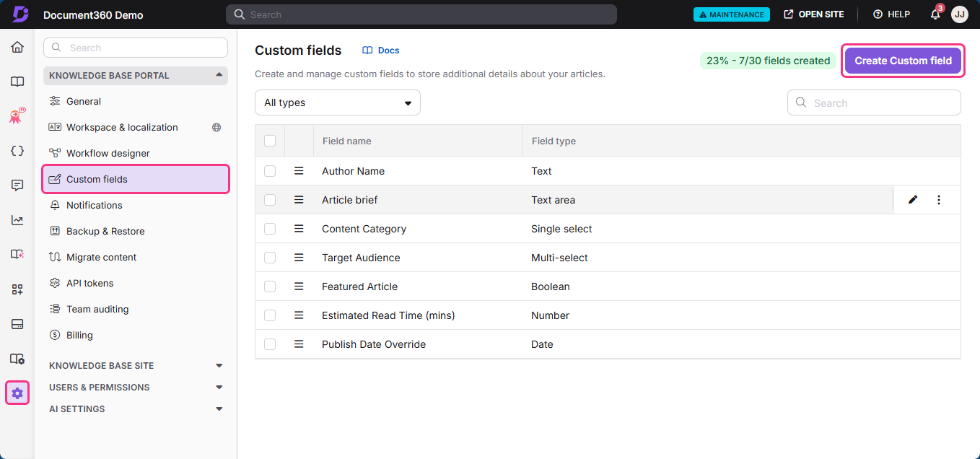Open the Analytics chart icon
980x459 pixels.
(17, 220)
